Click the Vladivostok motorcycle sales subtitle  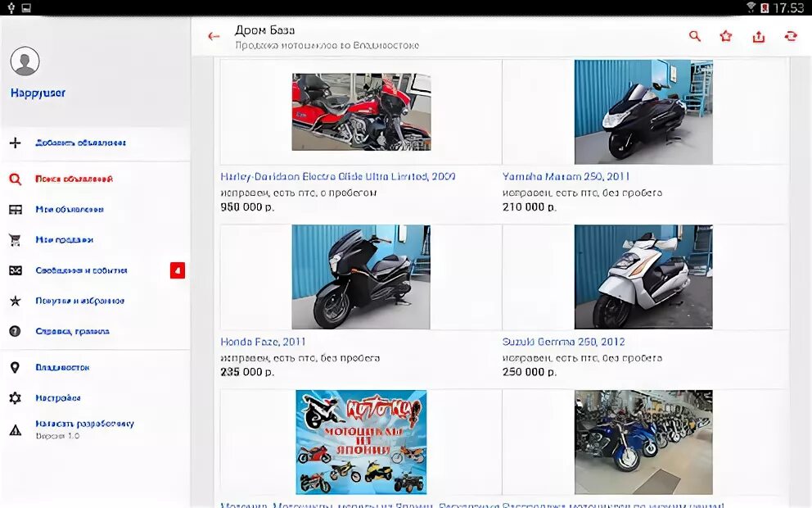click(x=327, y=46)
